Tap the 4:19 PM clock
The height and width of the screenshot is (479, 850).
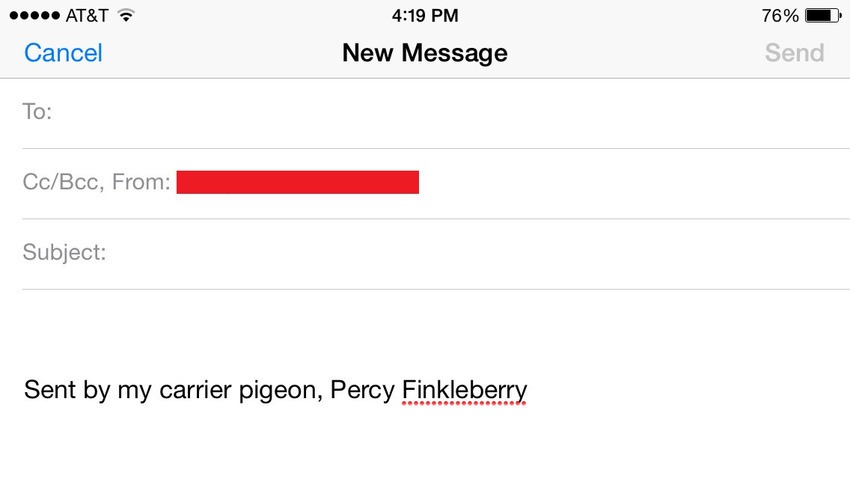tap(425, 16)
